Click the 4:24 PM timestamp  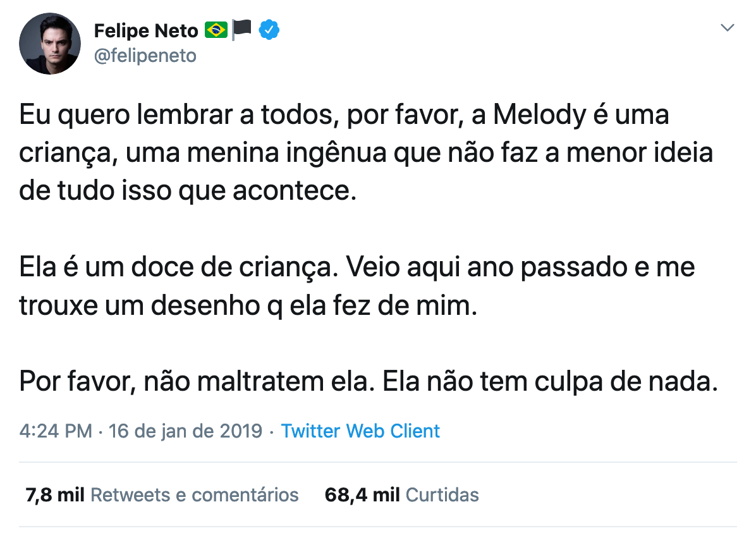(56, 431)
